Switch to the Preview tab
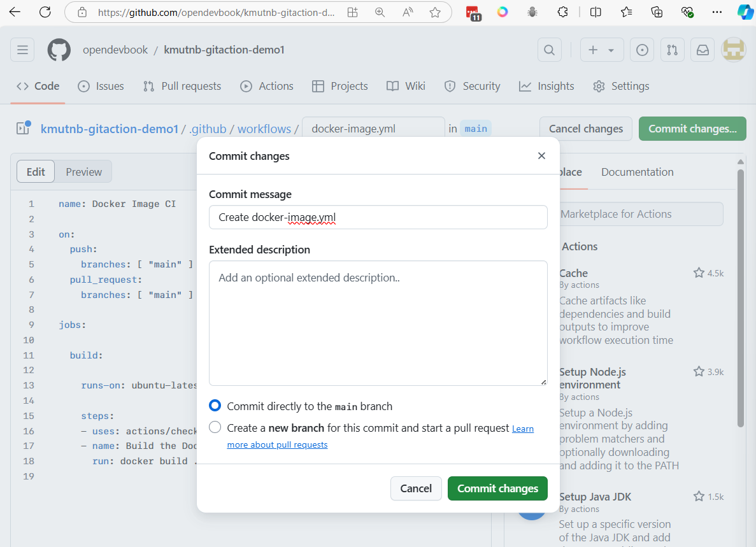756x547 pixels. coord(83,172)
